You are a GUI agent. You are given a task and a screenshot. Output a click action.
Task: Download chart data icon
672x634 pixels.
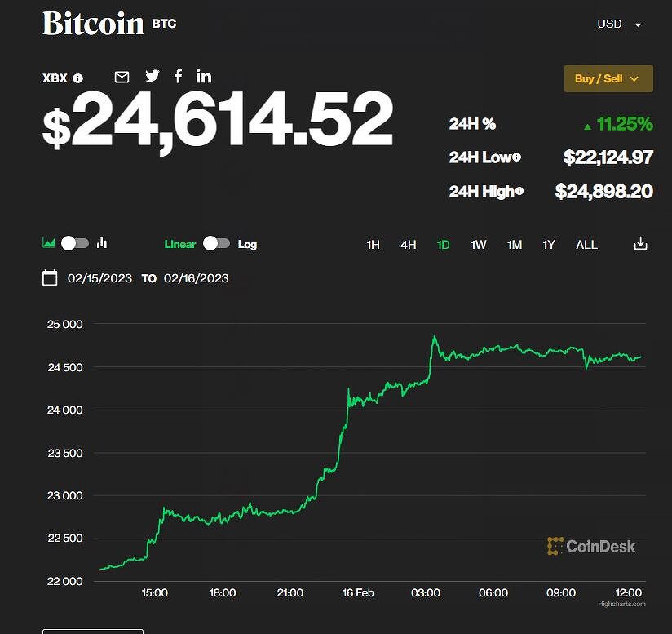click(640, 244)
